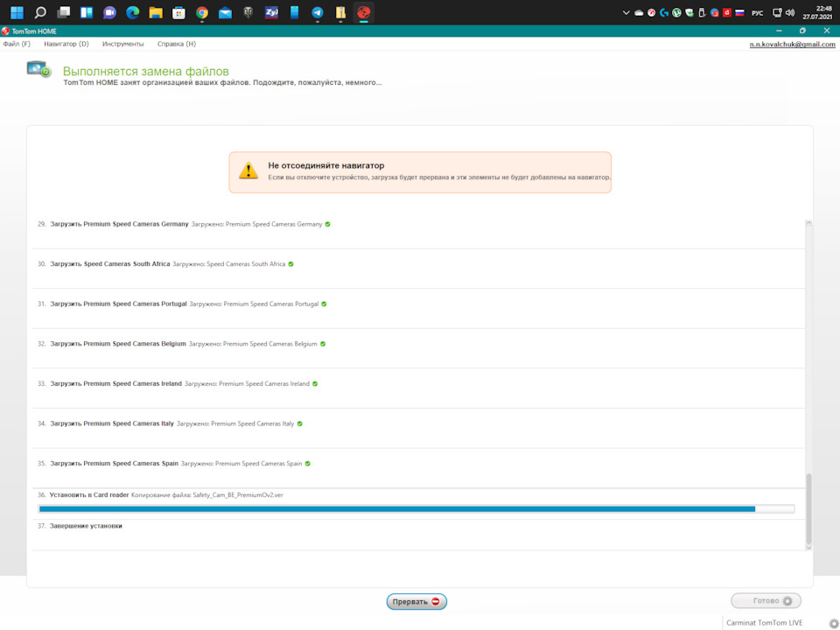Screen dimensions: 840x630
Task: Open the Zy taskbar application
Action: [x=271, y=12]
